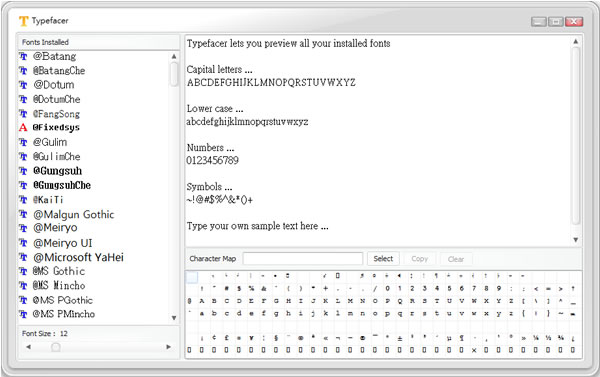The image size is (600, 377).
Task: Pick the @KaiTi font entry
Action: tap(48, 200)
